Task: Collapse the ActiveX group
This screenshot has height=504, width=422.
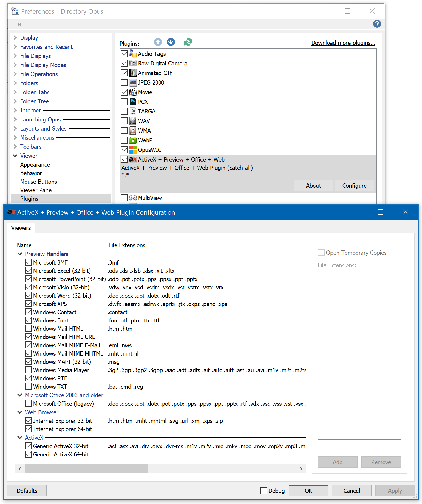Action: (x=20, y=438)
